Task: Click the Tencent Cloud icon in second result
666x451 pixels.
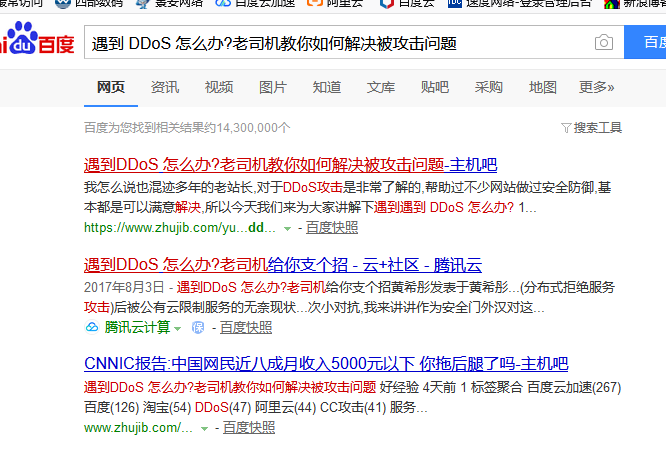Action: (x=92, y=327)
